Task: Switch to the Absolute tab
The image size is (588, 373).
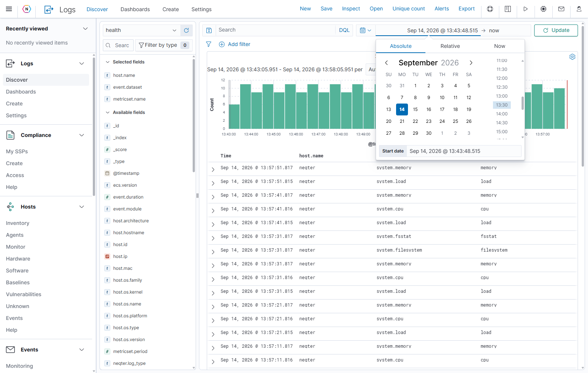Action: 401,46
